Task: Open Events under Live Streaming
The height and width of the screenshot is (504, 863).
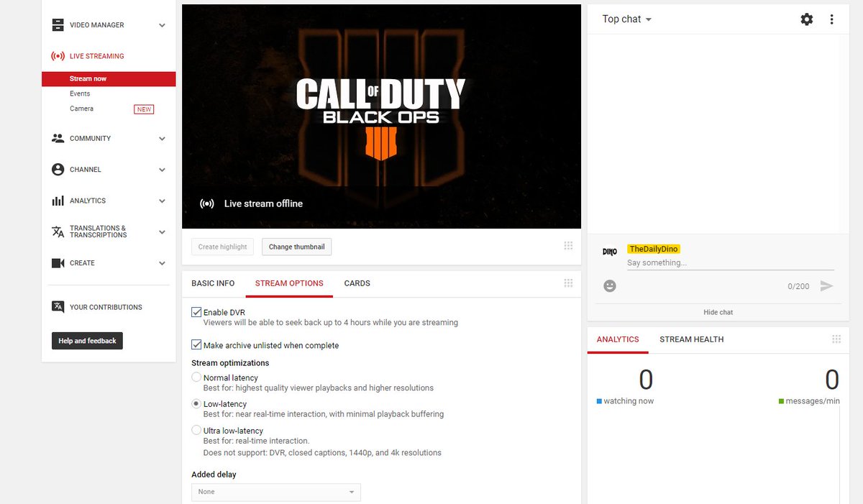Action: point(80,93)
